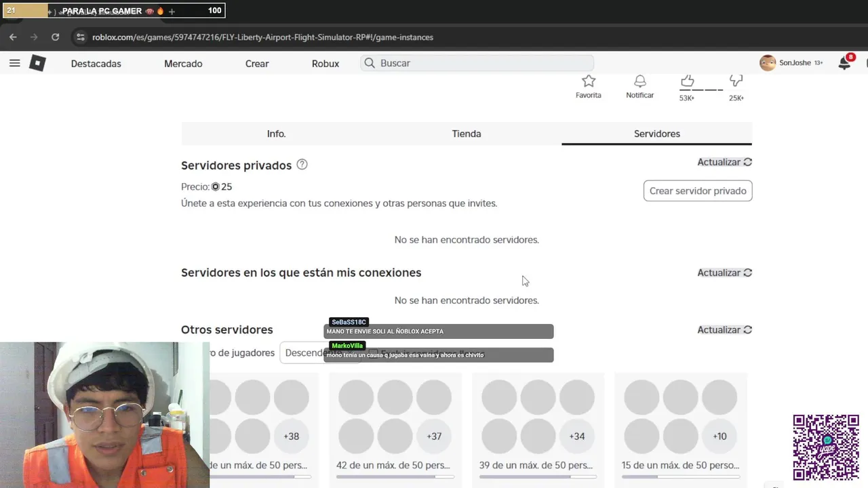The height and width of the screenshot is (488, 868).
Task: Click the Roblox logo icon
Action: (37, 63)
